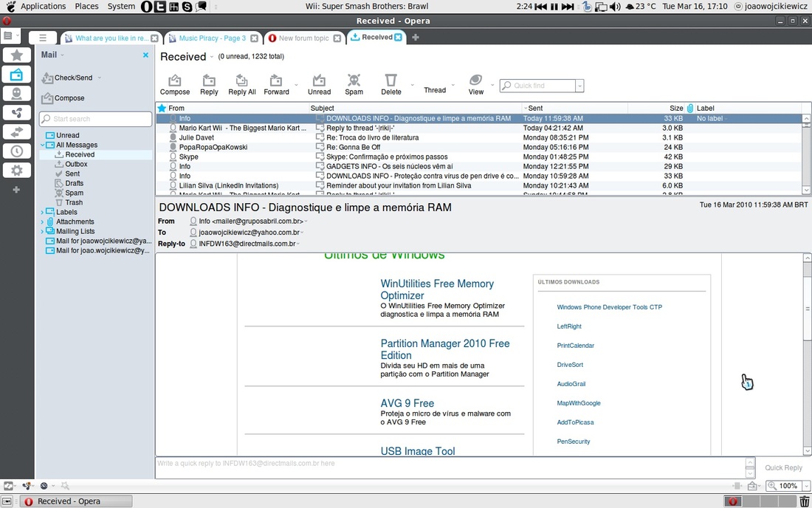This screenshot has width=812, height=508.
Task: Open the View options menu
Action: (476, 85)
